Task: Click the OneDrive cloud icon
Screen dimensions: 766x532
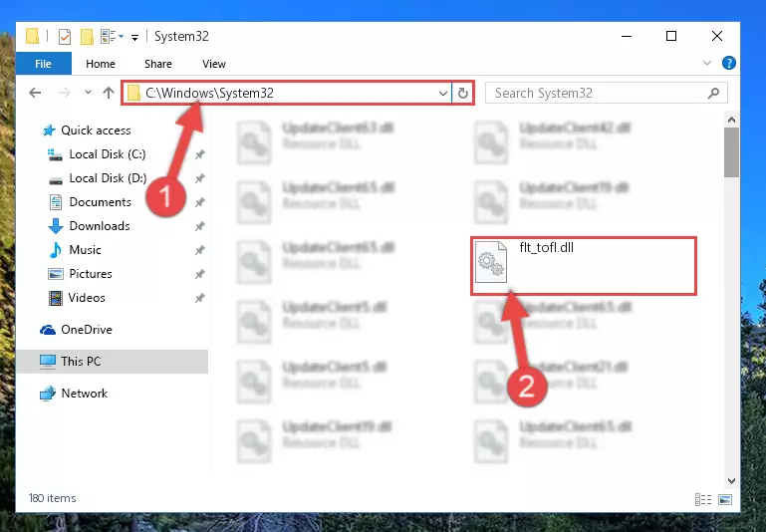Action: 48,330
